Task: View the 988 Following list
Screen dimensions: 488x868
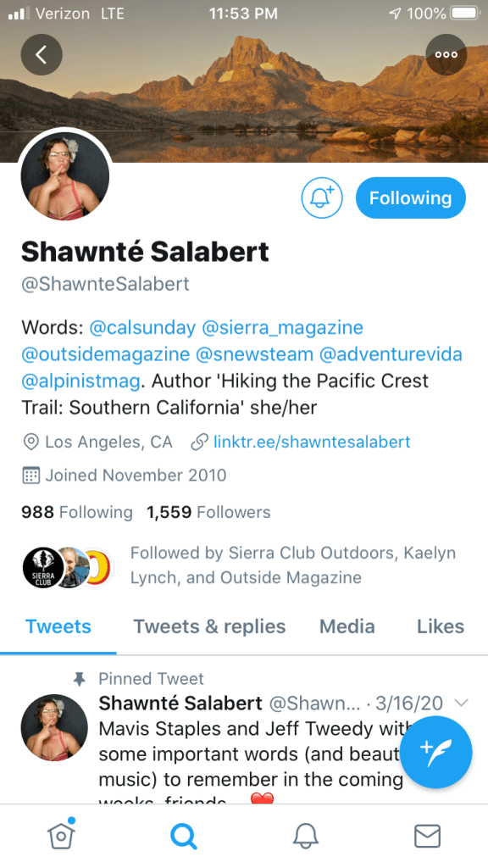Action: 77,512
